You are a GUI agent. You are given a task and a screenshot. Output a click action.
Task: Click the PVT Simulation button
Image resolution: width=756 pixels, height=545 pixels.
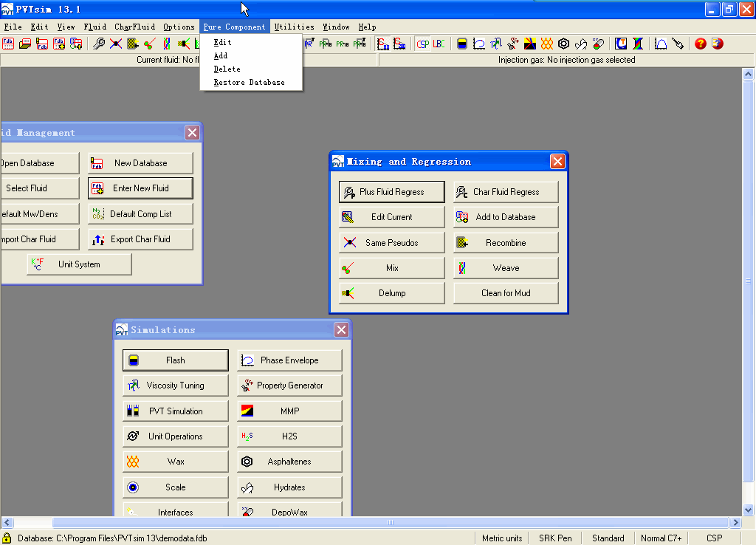pos(176,411)
